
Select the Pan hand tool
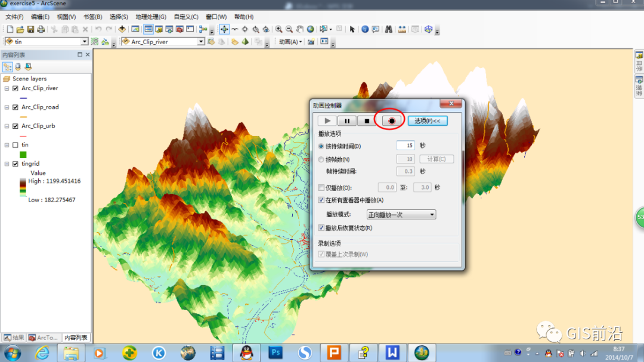click(300, 29)
